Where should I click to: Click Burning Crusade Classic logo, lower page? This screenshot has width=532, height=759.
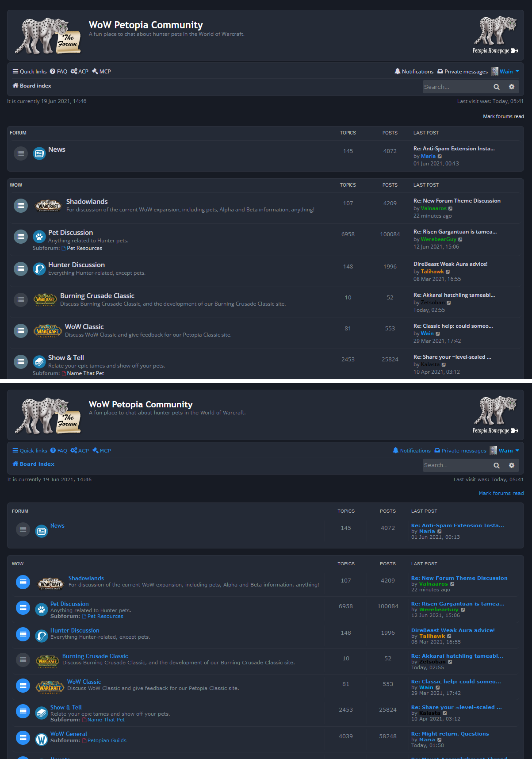pos(48,661)
